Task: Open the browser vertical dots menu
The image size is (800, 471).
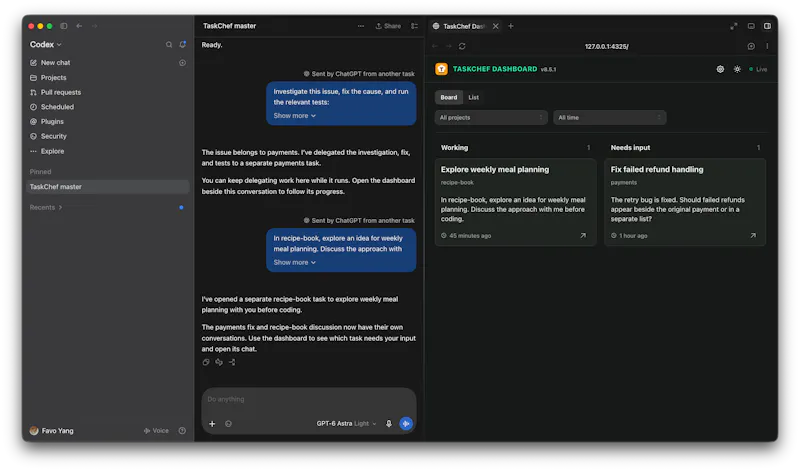Action: tap(767, 46)
